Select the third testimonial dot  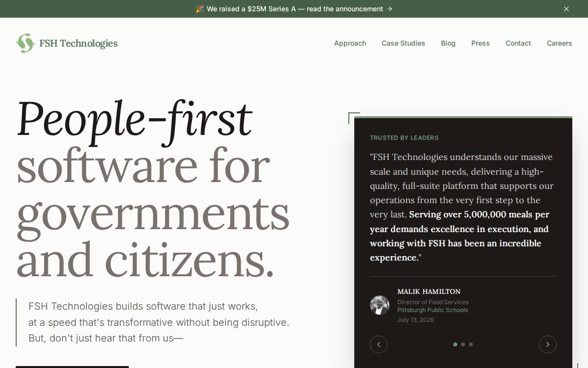tap(471, 344)
